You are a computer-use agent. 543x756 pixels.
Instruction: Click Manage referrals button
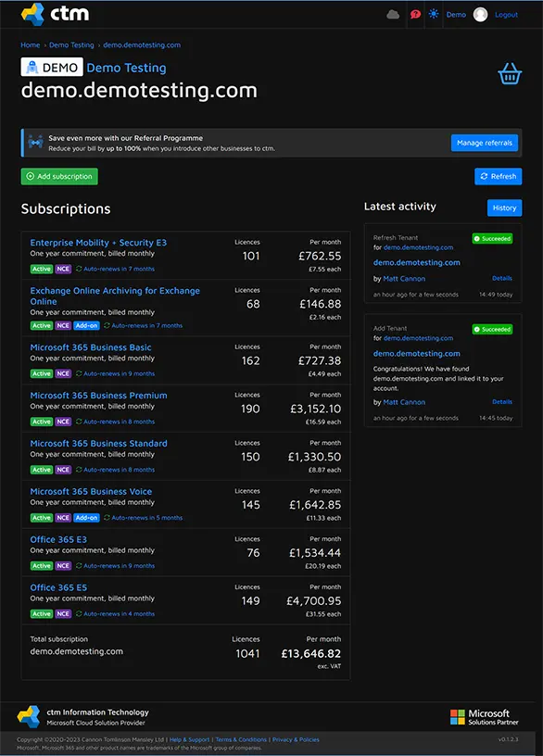click(x=485, y=143)
